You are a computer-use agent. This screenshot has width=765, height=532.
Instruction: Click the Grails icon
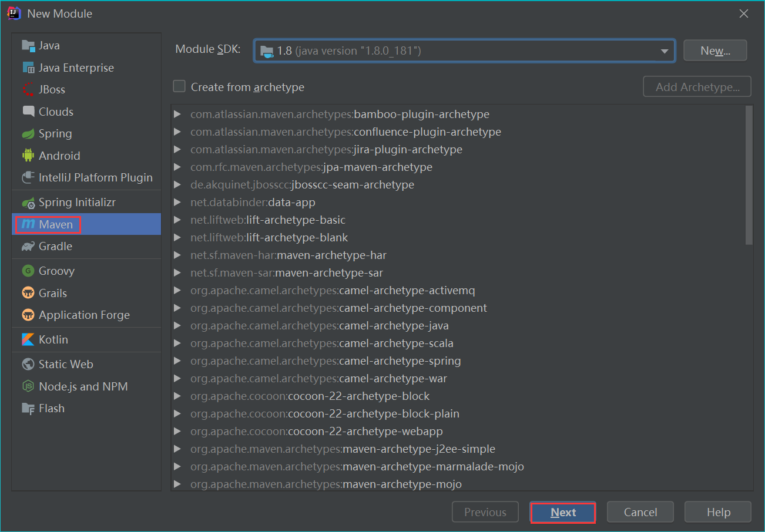pyautogui.click(x=28, y=293)
